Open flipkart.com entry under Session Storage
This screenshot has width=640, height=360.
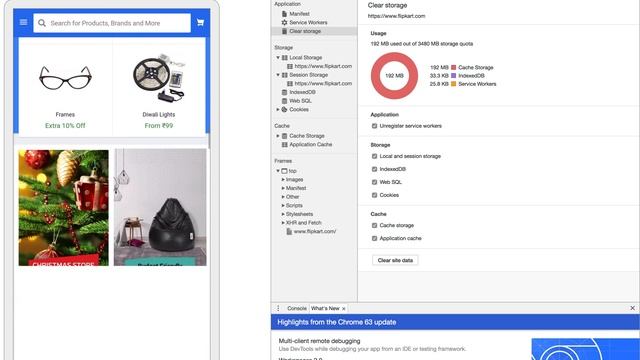323,83
